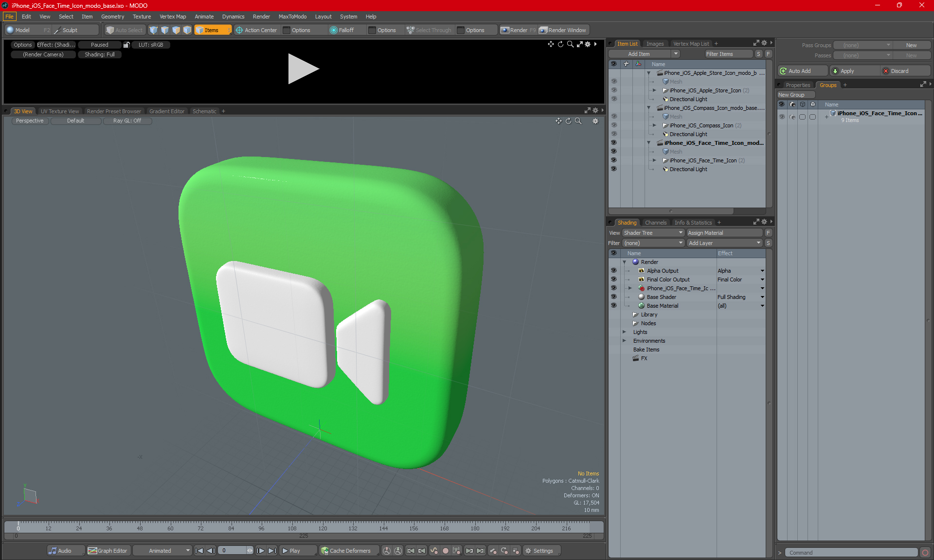Toggle visibility of Alpha Output layer
The height and width of the screenshot is (560, 934).
[614, 271]
